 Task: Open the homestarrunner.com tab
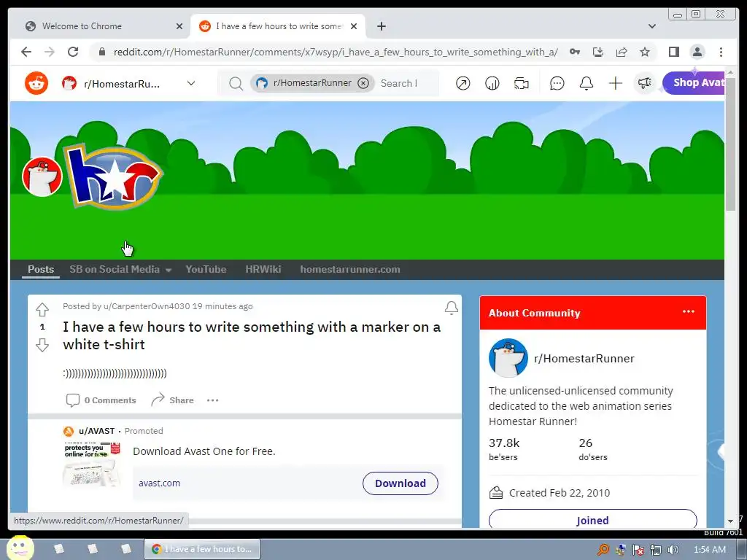(350, 269)
